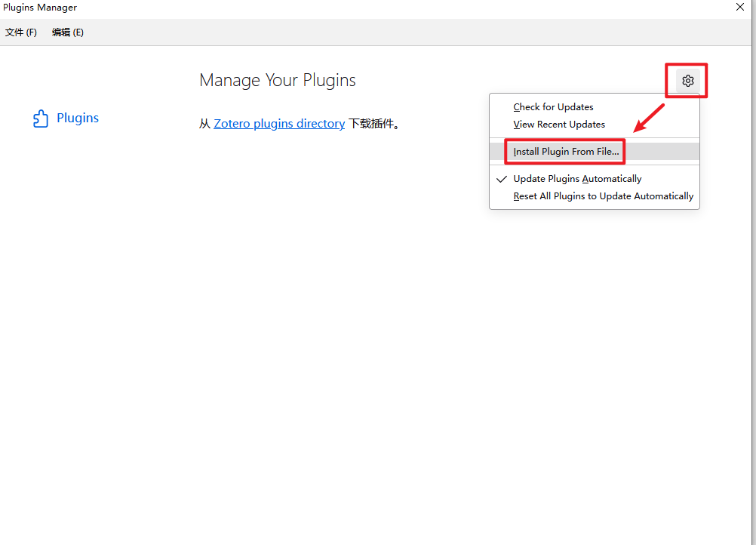Toggle Update Plugins Automatically option
This screenshot has width=756, height=545.
coord(577,179)
